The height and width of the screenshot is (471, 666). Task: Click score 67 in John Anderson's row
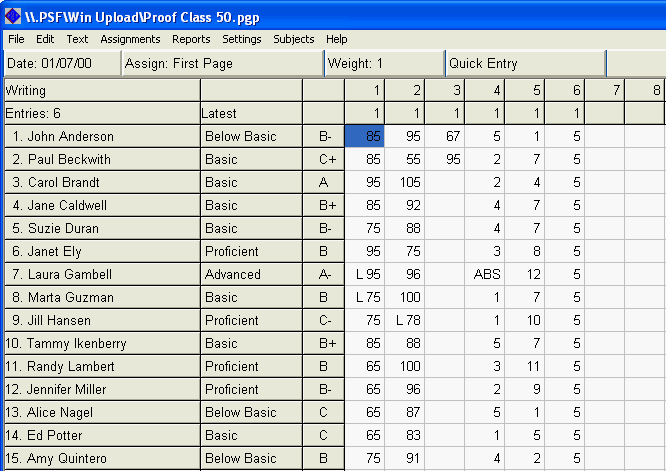(x=445, y=136)
